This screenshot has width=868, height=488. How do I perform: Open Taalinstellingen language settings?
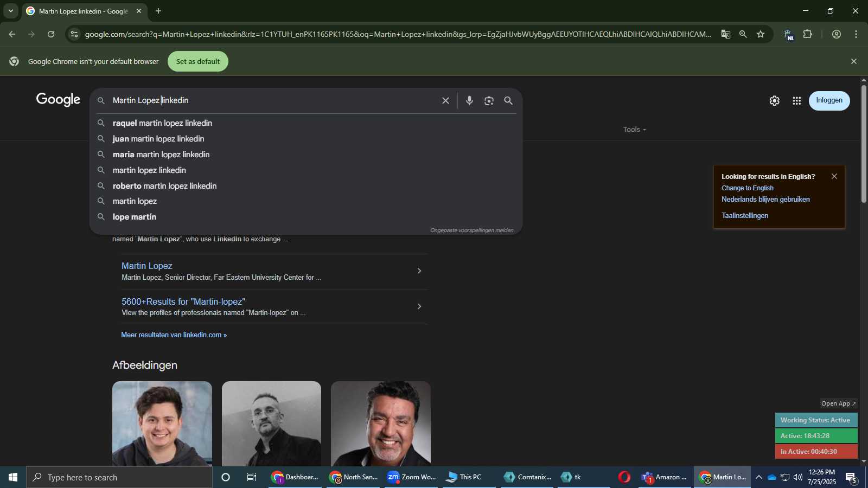coord(744,216)
